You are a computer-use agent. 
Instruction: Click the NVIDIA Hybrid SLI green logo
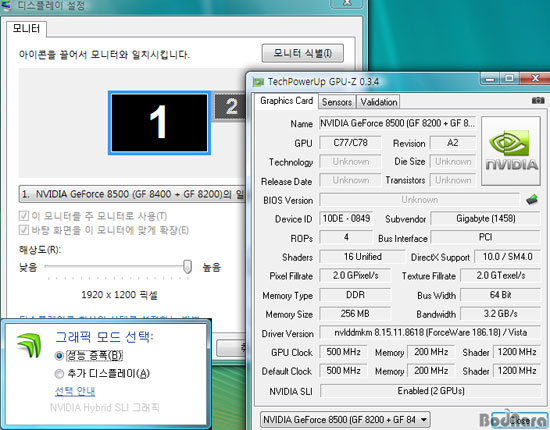(x=29, y=345)
